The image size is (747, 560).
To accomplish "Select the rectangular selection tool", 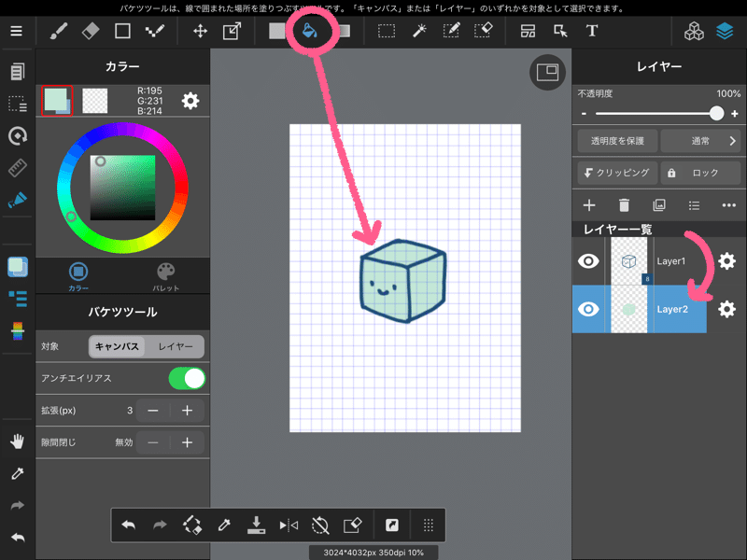I will tap(387, 32).
